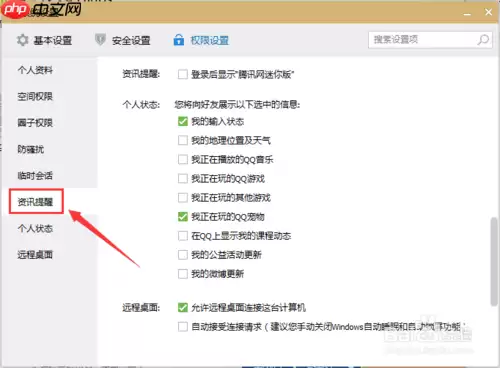Open the 防骚扰 section
Screen dimensions: 500x368
[x=31, y=149]
